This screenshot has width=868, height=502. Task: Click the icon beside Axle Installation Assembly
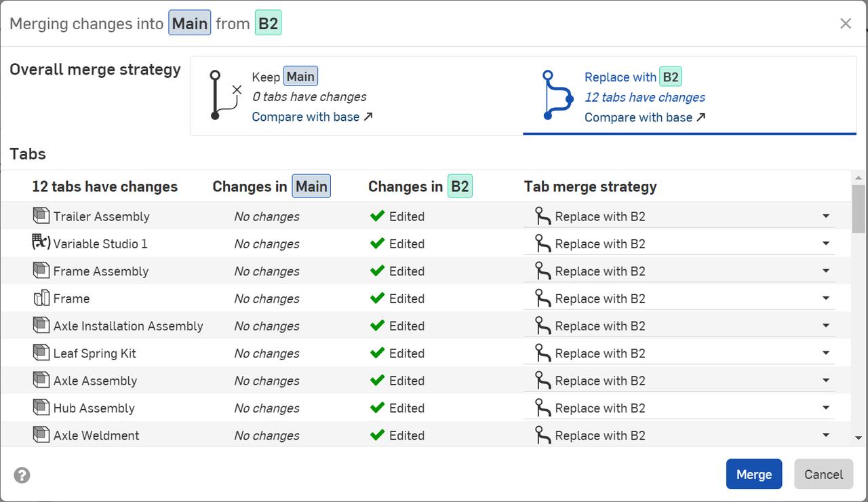tap(41, 325)
